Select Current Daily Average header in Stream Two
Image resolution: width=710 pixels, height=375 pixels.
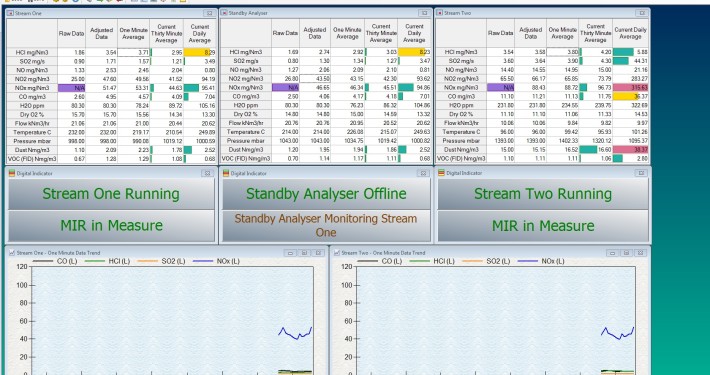click(630, 33)
